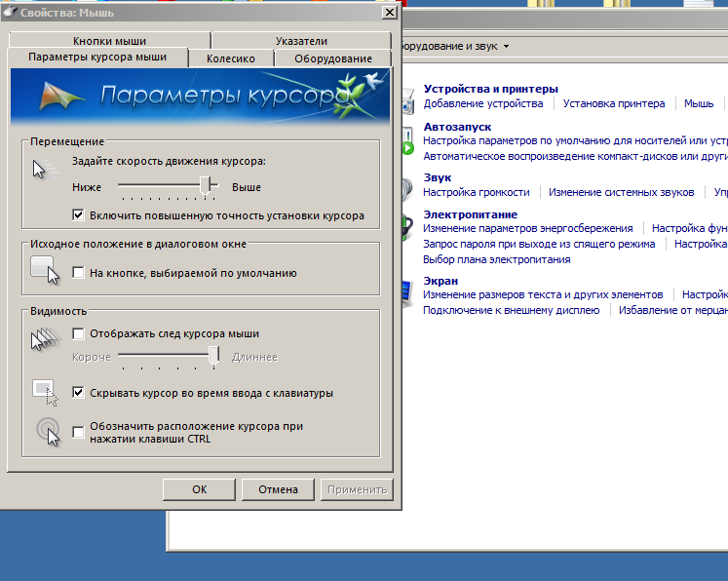Click Изменение размеров текста link

[x=543, y=295]
